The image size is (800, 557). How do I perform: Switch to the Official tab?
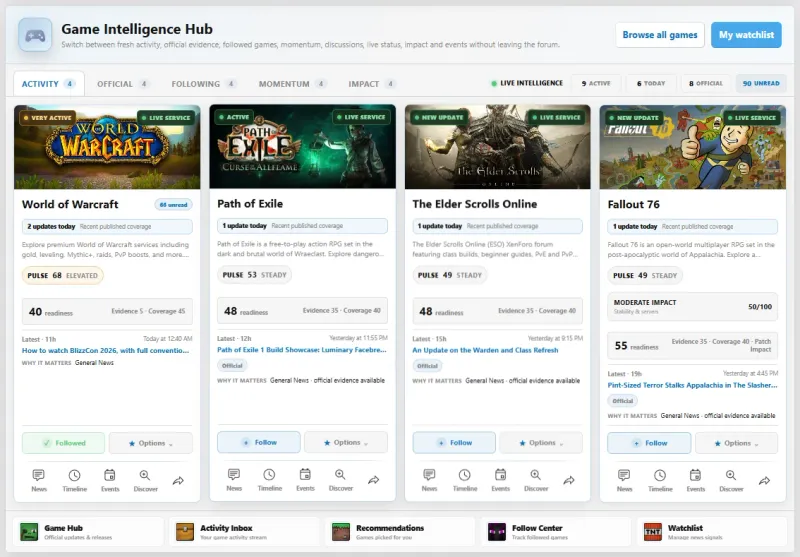(122, 84)
